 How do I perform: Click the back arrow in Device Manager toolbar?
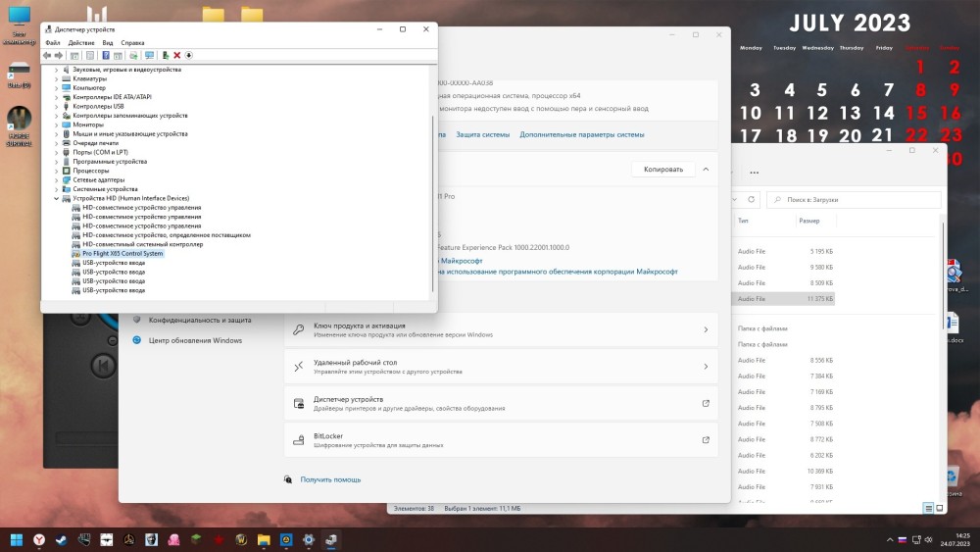(x=47, y=56)
